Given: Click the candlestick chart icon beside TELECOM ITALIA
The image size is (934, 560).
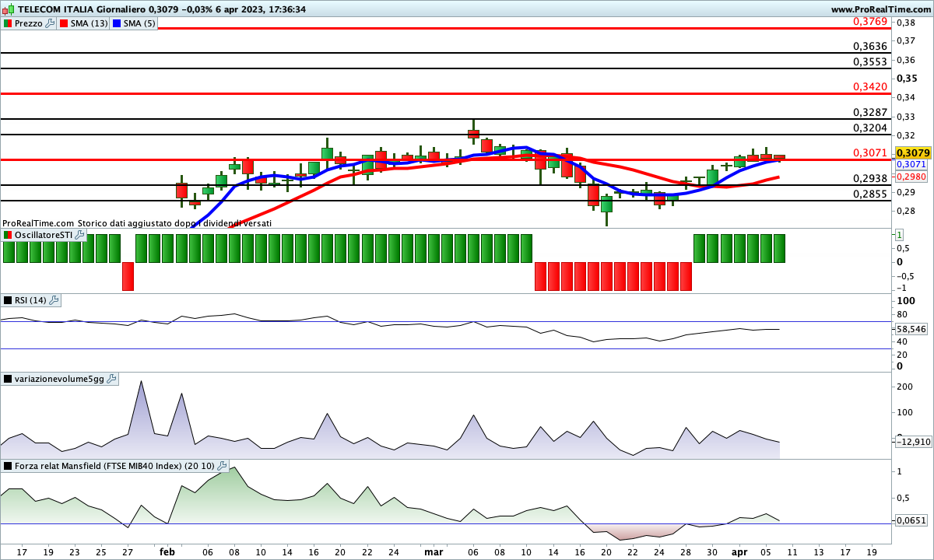Looking at the screenshot, I should pyautogui.click(x=8, y=9).
